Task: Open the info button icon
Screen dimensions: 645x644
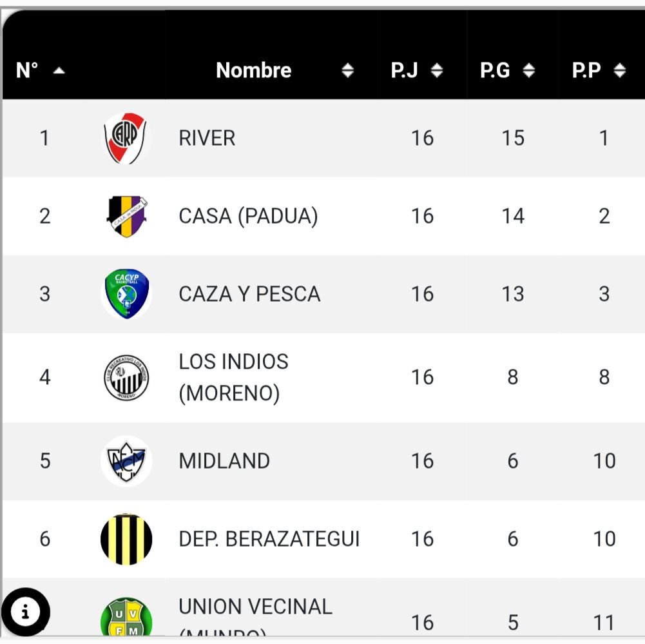Action: pos(26,612)
